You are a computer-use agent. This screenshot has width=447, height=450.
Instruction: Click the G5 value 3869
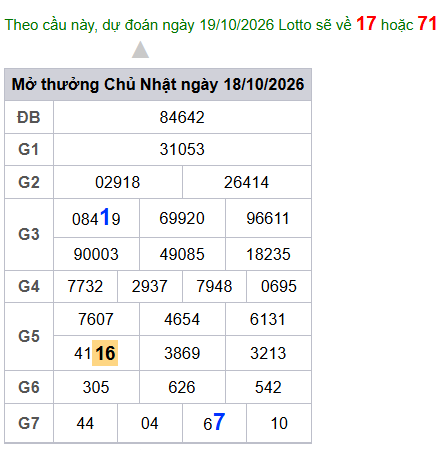(182, 353)
